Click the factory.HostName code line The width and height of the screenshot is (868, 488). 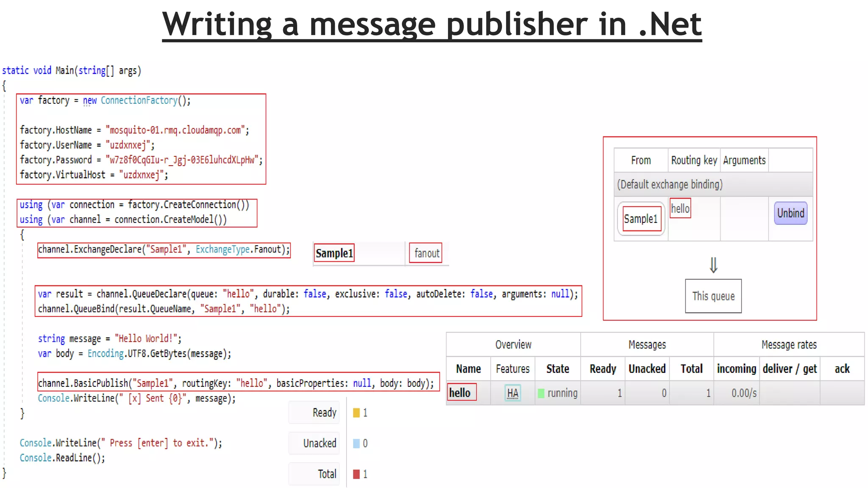(135, 130)
